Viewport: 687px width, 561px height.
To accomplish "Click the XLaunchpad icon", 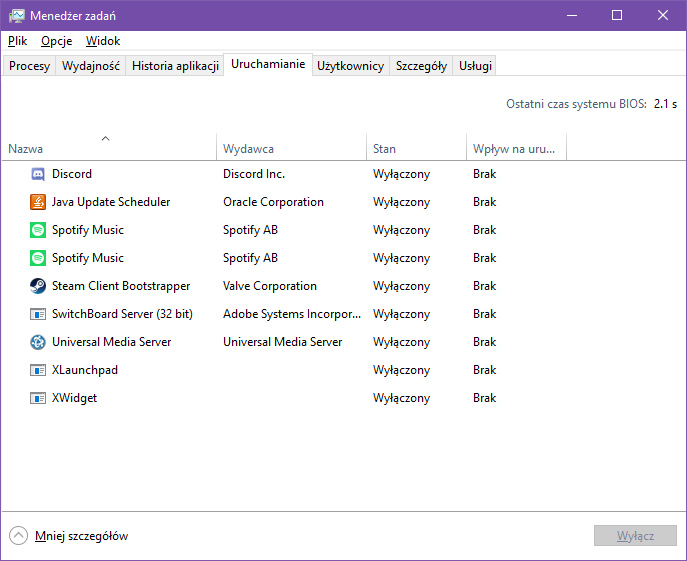I will click(x=38, y=370).
